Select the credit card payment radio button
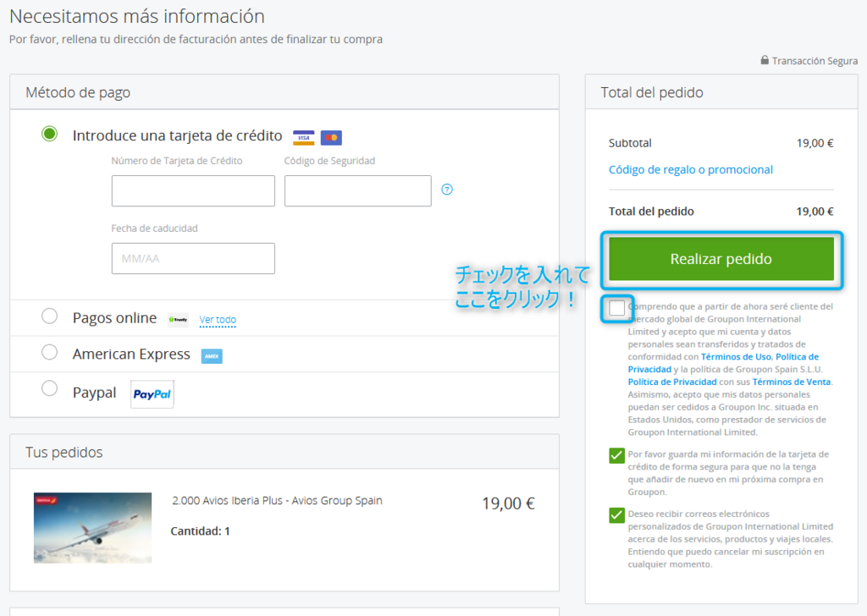 [x=50, y=134]
